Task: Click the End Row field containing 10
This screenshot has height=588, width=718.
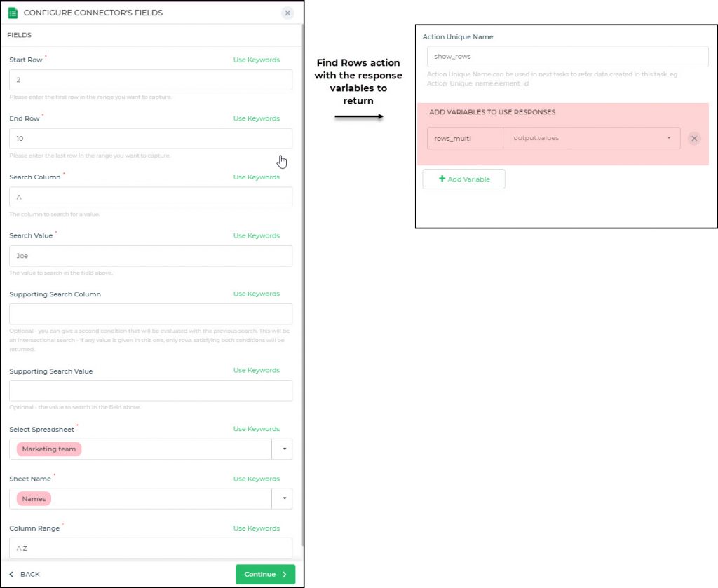Action: point(150,138)
